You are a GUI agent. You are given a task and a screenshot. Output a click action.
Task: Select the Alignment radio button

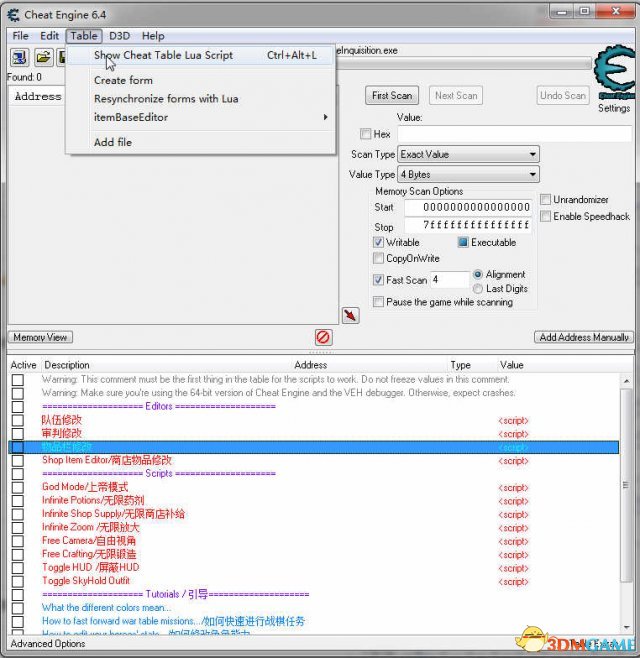[x=478, y=274]
